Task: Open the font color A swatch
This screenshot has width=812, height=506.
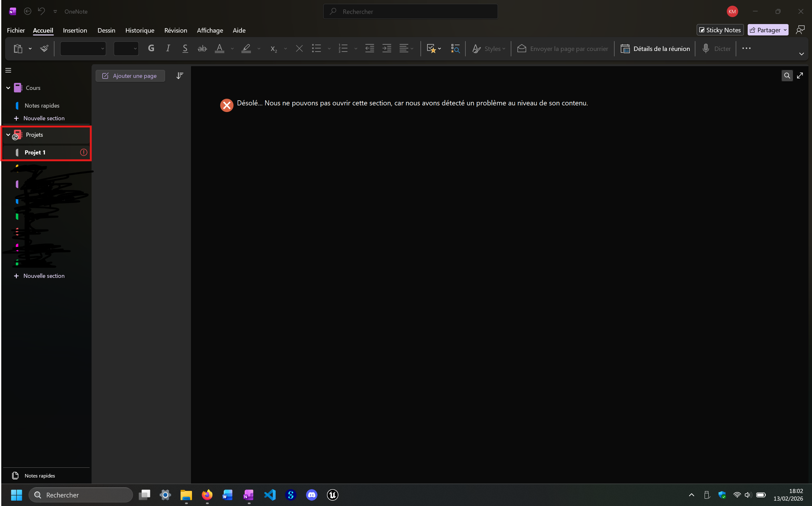Action: point(220,48)
